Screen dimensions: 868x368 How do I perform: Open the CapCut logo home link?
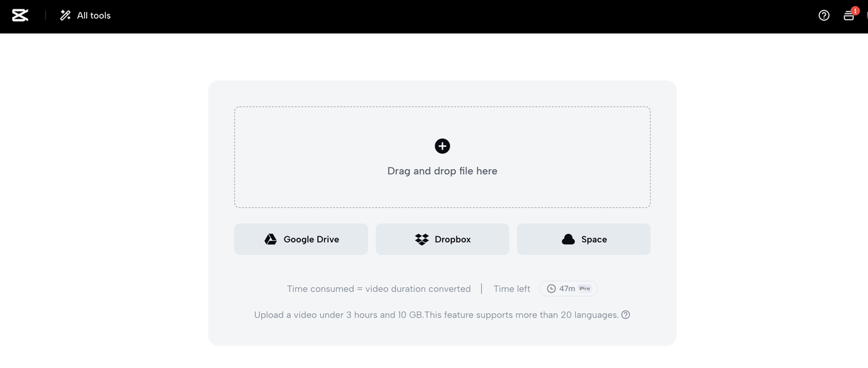[x=20, y=15]
